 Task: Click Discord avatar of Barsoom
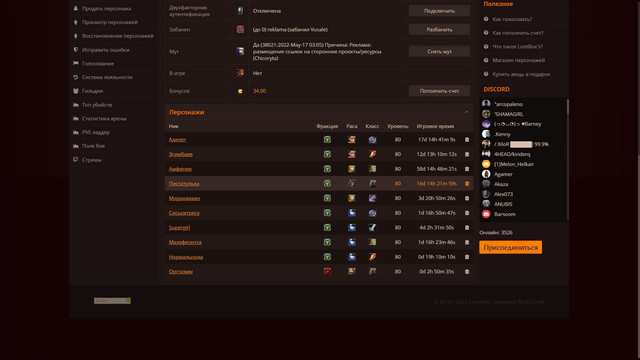(486, 214)
